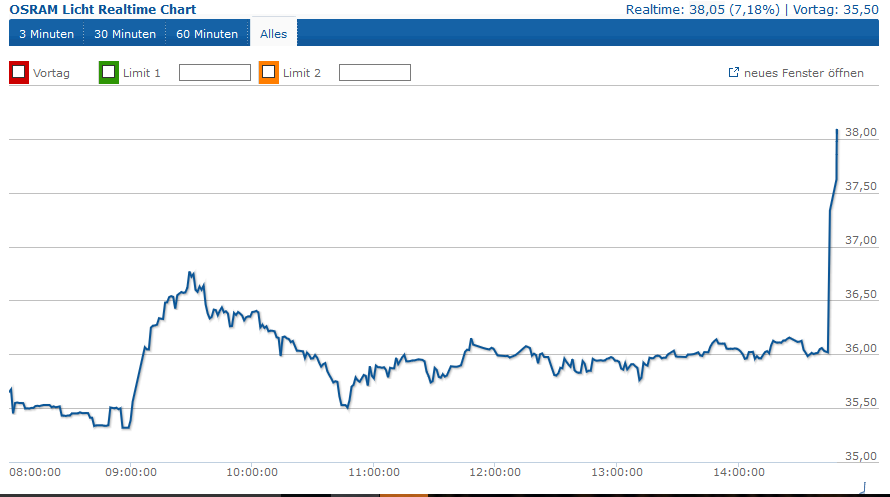Check the orange Limit 2 checkbox
Screen dimensions: 890x497
(x=268, y=72)
